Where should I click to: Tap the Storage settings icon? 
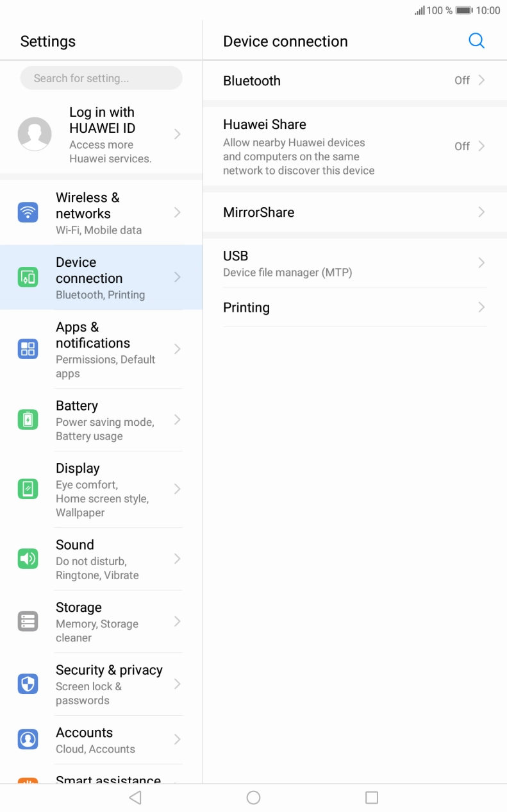(x=28, y=622)
